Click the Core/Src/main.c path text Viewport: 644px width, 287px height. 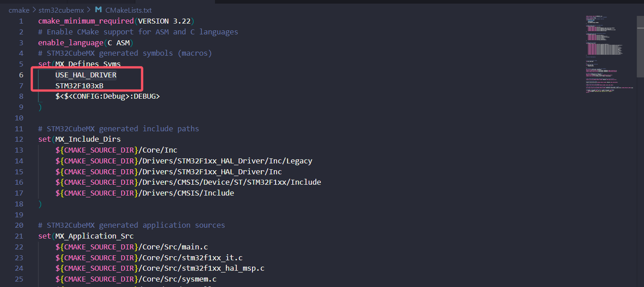click(x=174, y=247)
